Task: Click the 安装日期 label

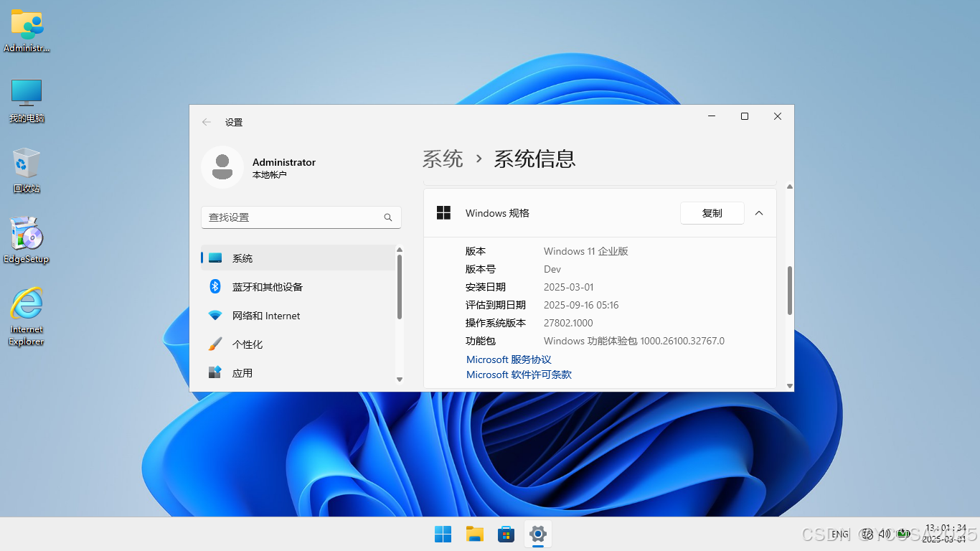Action: 486,287
